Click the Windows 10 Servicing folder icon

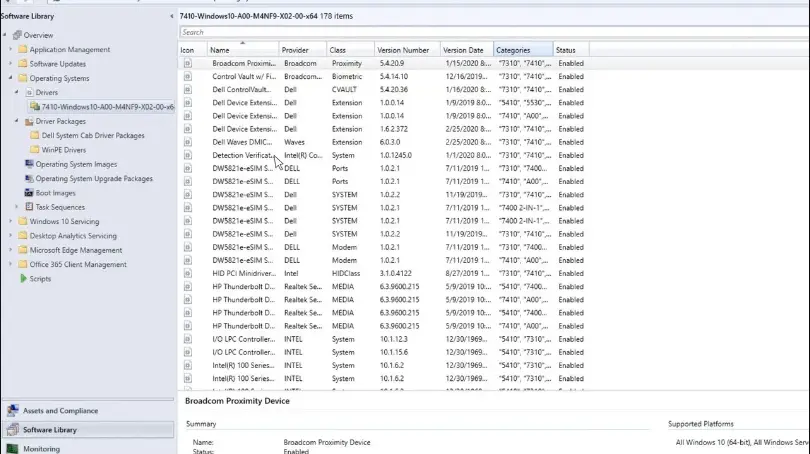coord(23,222)
